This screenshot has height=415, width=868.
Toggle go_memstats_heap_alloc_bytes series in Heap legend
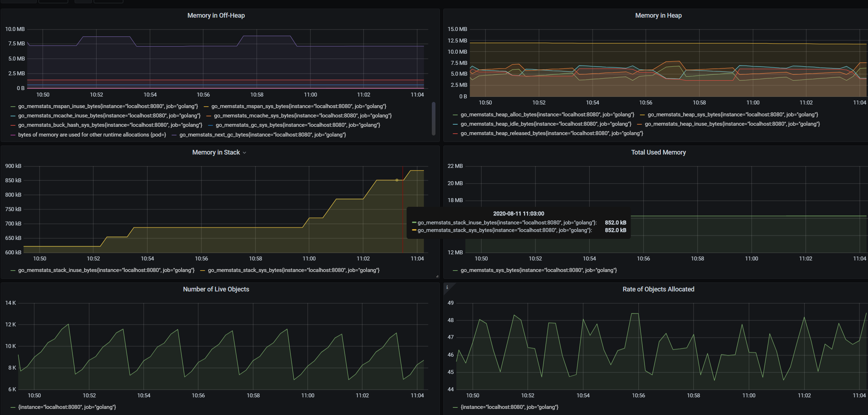pyautogui.click(x=547, y=115)
